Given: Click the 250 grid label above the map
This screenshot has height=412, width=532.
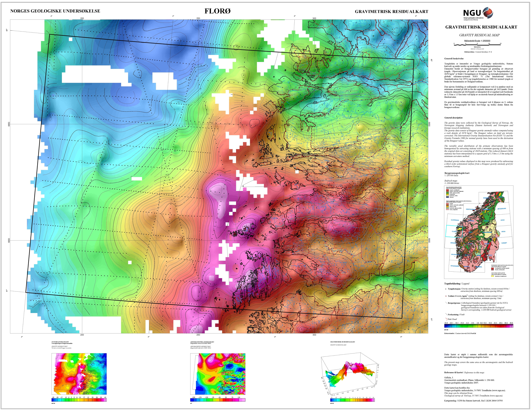Looking at the screenshot, I should pos(198,18).
